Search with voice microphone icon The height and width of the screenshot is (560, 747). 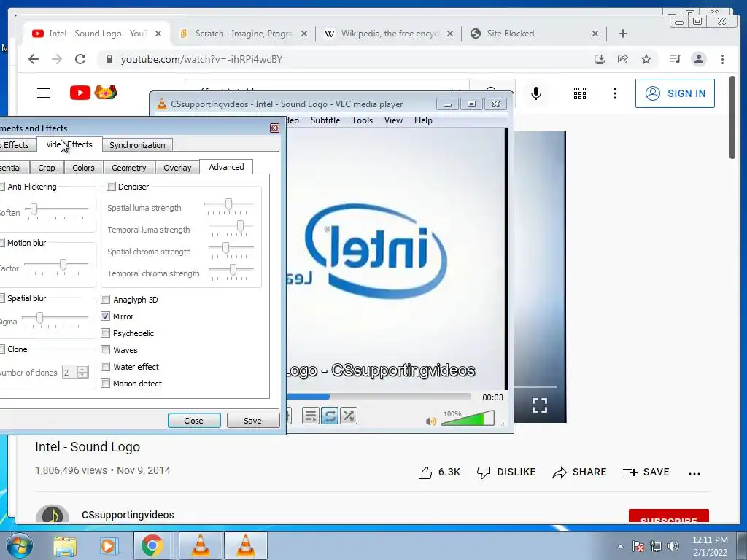(536, 93)
